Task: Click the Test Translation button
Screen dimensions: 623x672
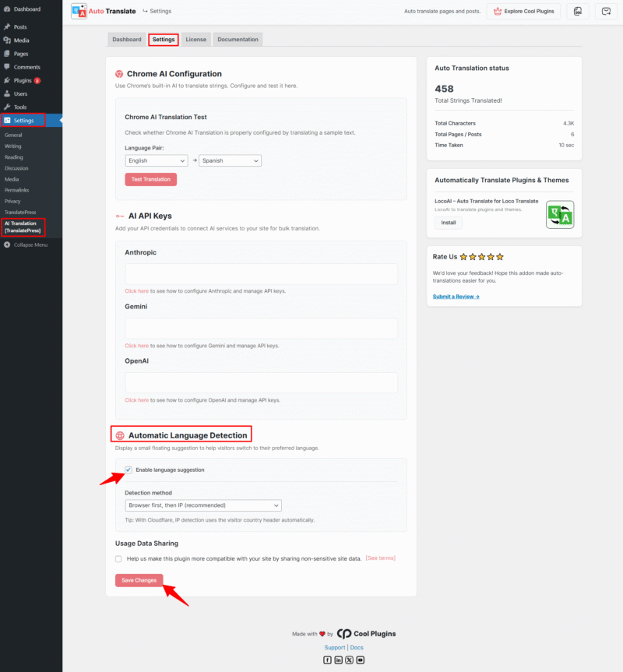Action: 150,178
